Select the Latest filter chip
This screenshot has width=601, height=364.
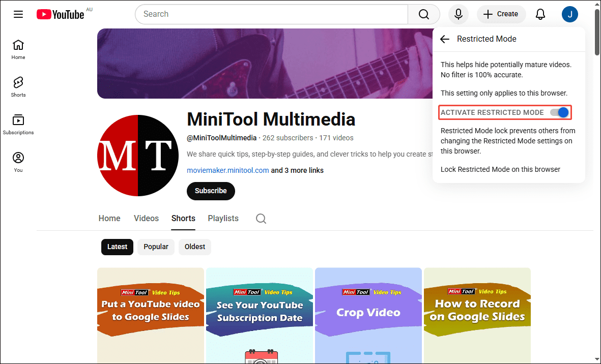(117, 247)
